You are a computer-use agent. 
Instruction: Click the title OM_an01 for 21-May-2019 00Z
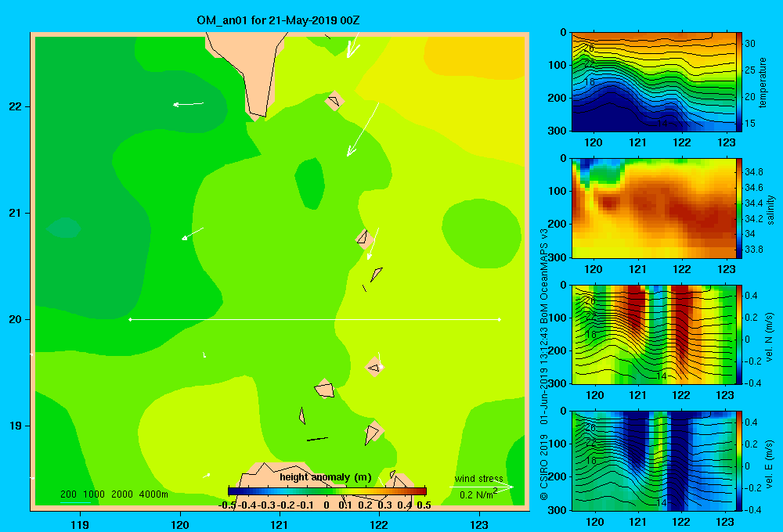[x=278, y=20]
